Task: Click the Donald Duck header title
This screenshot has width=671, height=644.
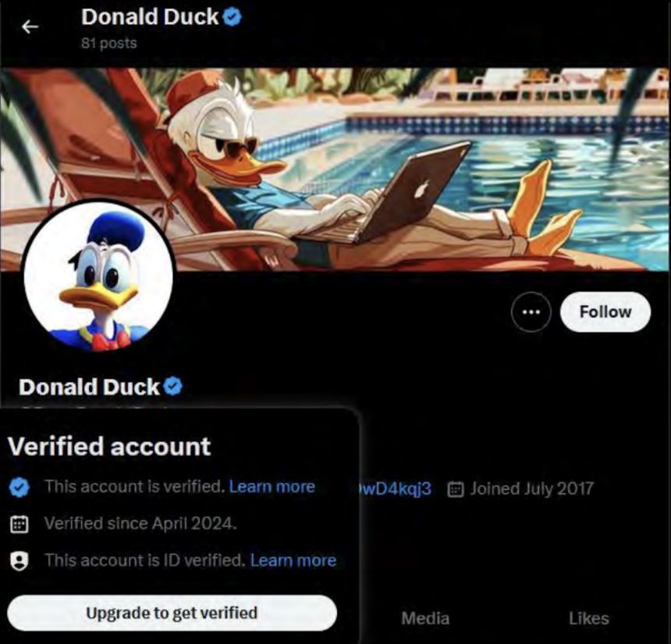Action: 151,17
